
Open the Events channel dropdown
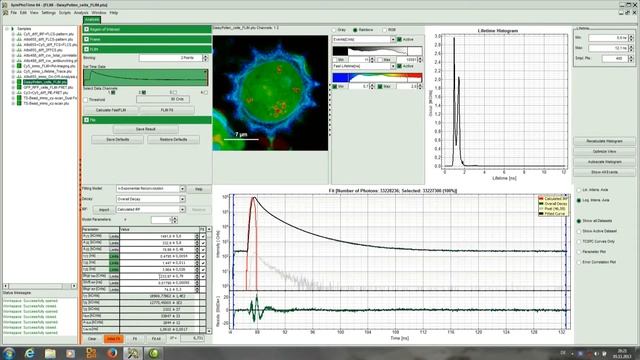point(393,40)
